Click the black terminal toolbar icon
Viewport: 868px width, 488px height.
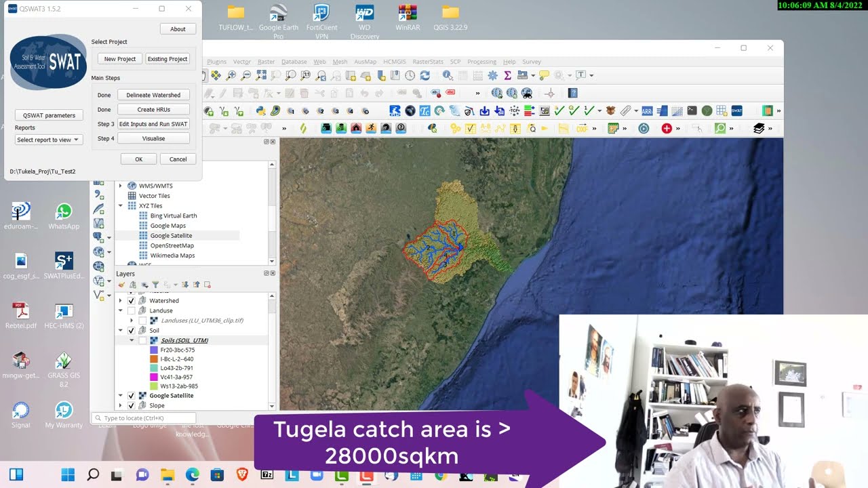pos(692,110)
